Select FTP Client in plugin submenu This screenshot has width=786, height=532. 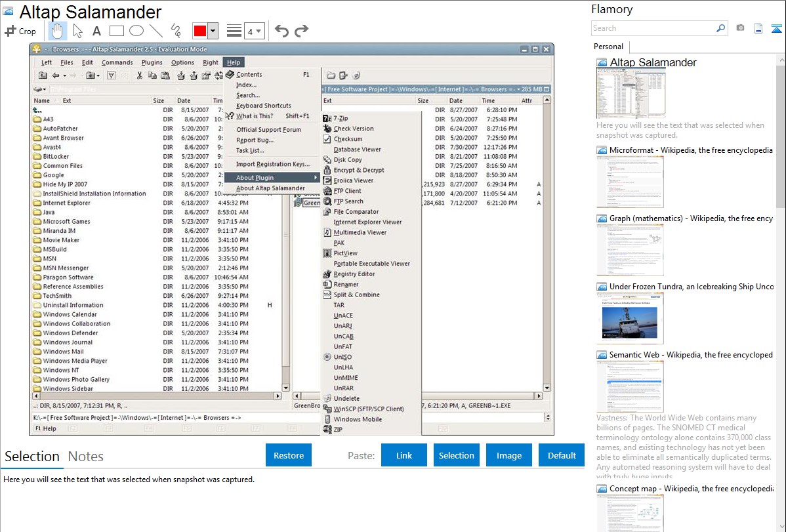371,190
